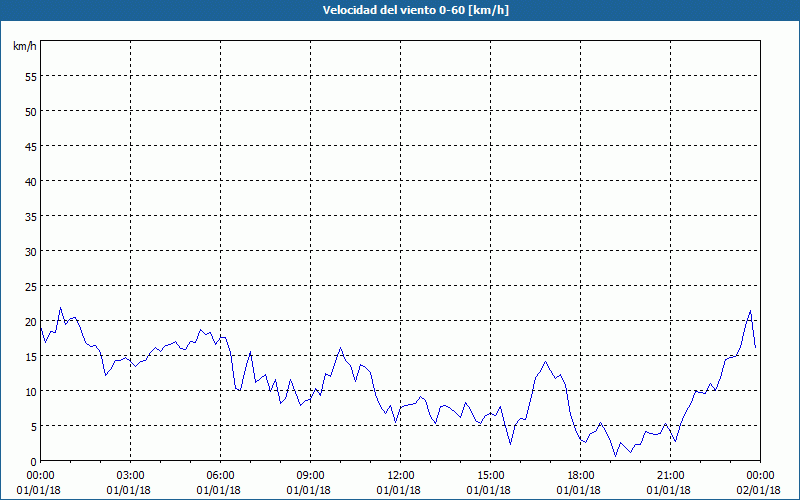This screenshot has width=800, height=500.
Task: Select the y-axis tick value 50
Action: [x=31, y=111]
